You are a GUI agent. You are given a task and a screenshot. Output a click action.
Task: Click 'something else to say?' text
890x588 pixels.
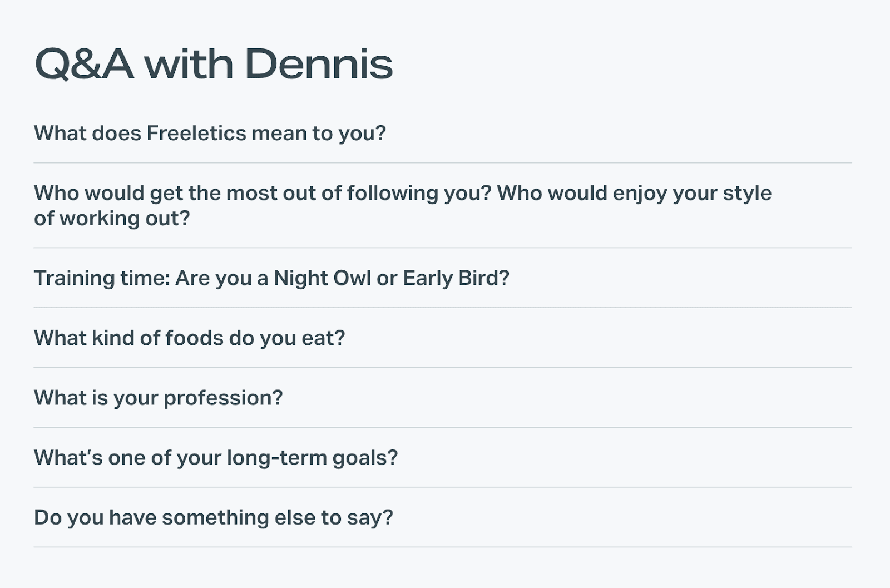click(277, 517)
